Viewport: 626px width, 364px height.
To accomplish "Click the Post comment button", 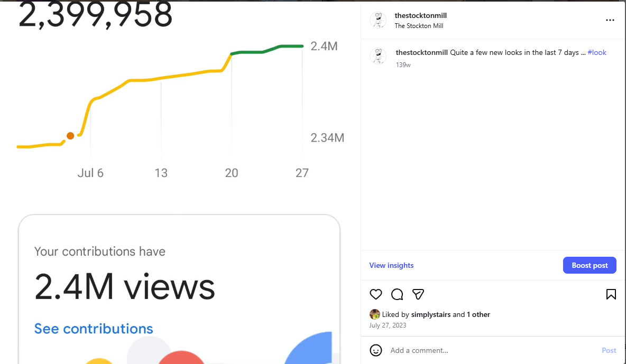I will point(609,350).
